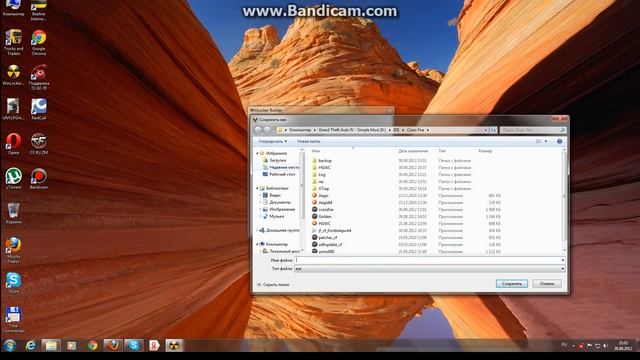Sort by Тип column header
The image size is (640, 360).
coord(442,151)
